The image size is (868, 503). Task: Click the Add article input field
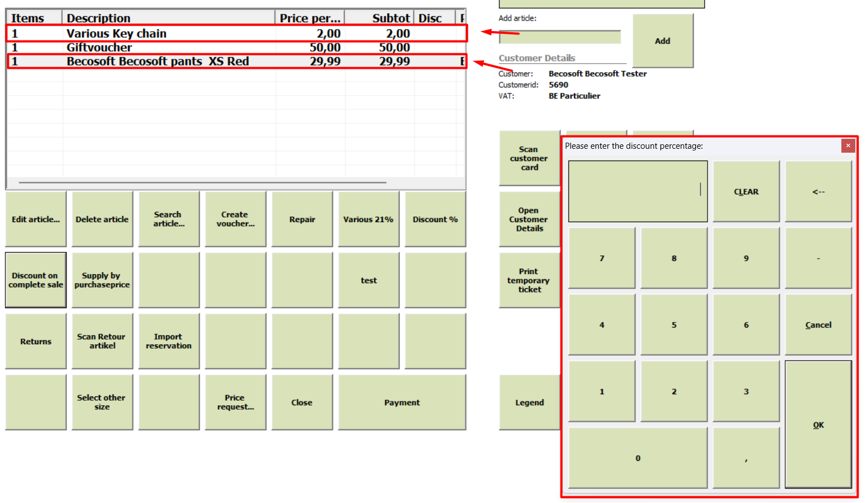click(x=560, y=37)
